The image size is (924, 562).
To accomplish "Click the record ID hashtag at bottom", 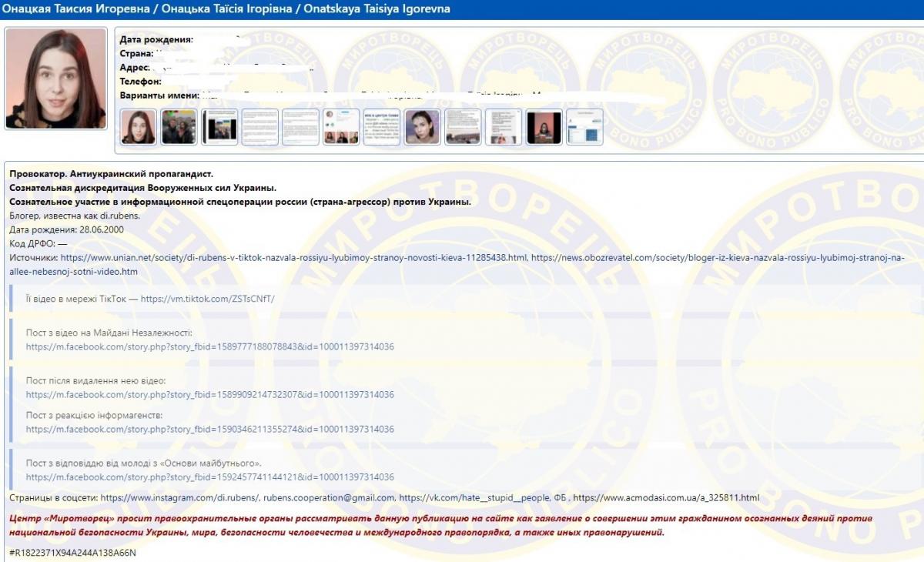I will 72,553.
